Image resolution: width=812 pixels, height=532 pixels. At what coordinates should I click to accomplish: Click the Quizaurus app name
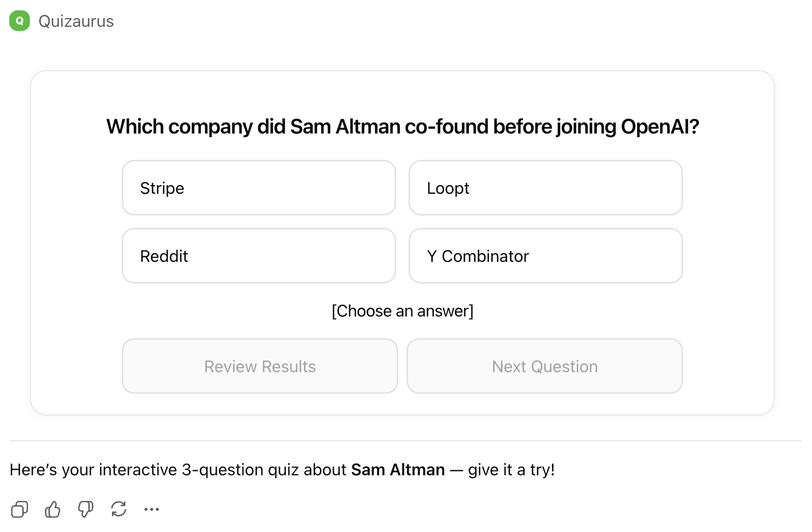(x=76, y=21)
